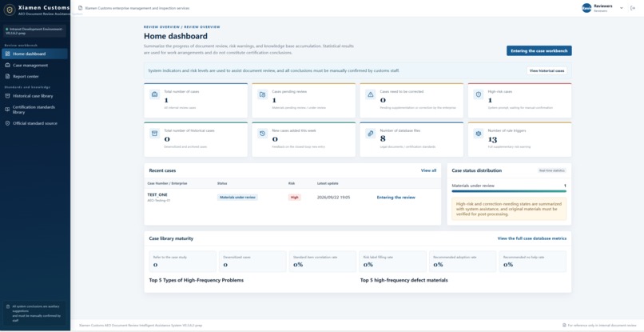Open Home dashboard in the sidebar
Image resolution: width=644 pixels, height=332 pixels.
34,54
